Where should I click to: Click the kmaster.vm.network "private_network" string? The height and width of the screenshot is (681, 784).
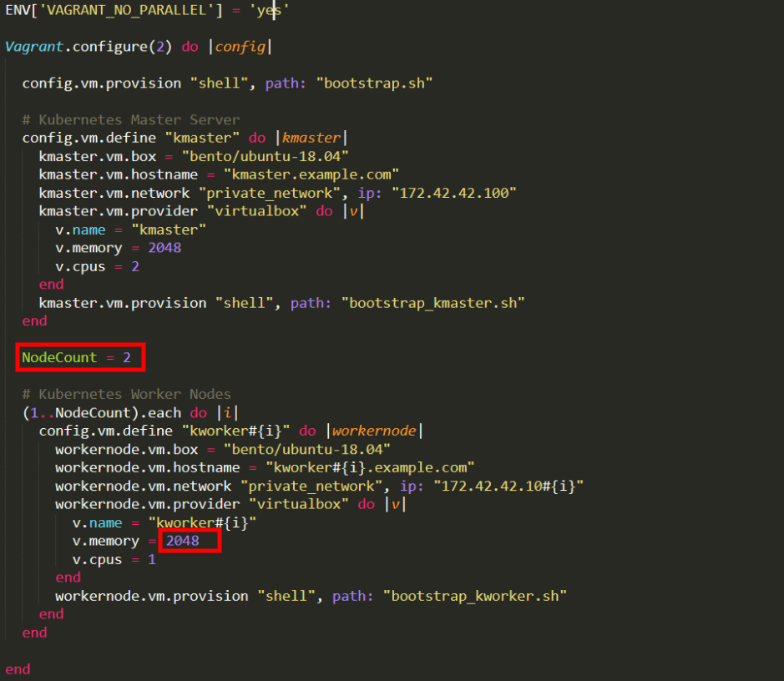click(x=270, y=193)
